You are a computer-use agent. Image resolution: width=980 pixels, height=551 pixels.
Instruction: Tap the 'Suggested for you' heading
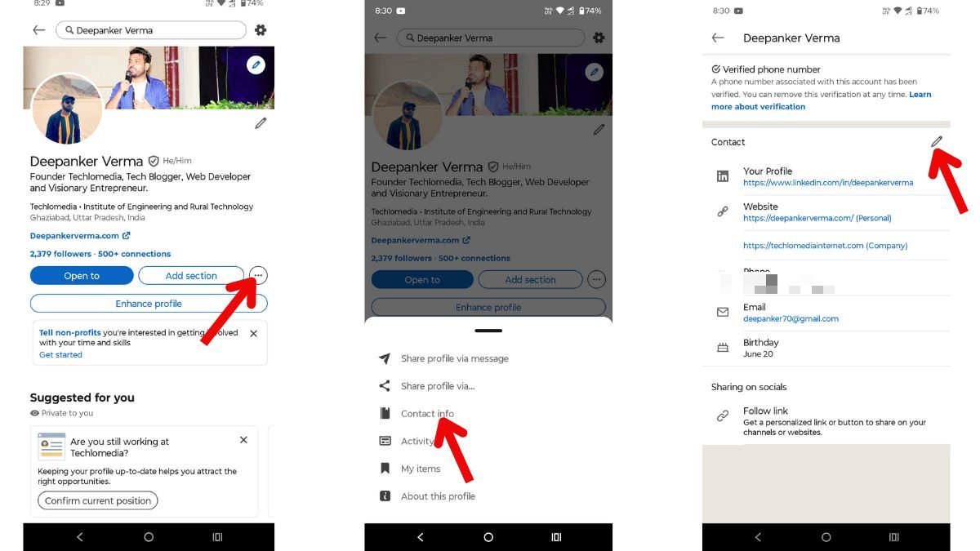coord(82,398)
